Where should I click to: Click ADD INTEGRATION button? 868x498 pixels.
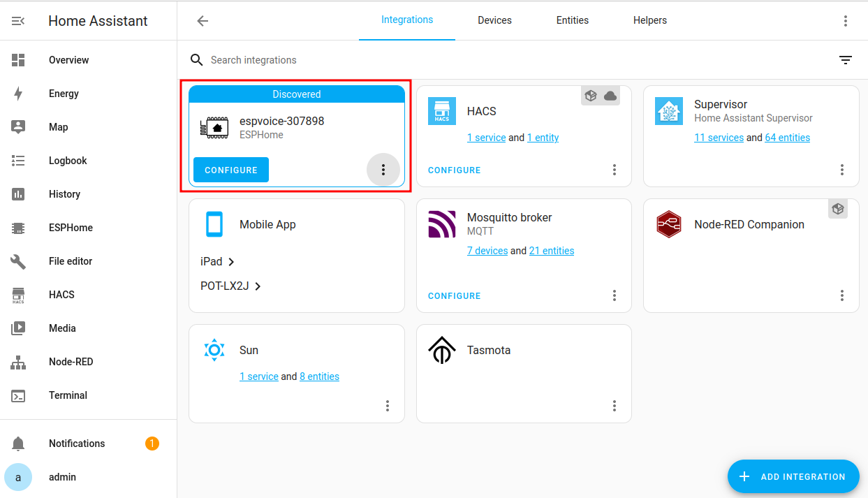pyautogui.click(x=793, y=476)
